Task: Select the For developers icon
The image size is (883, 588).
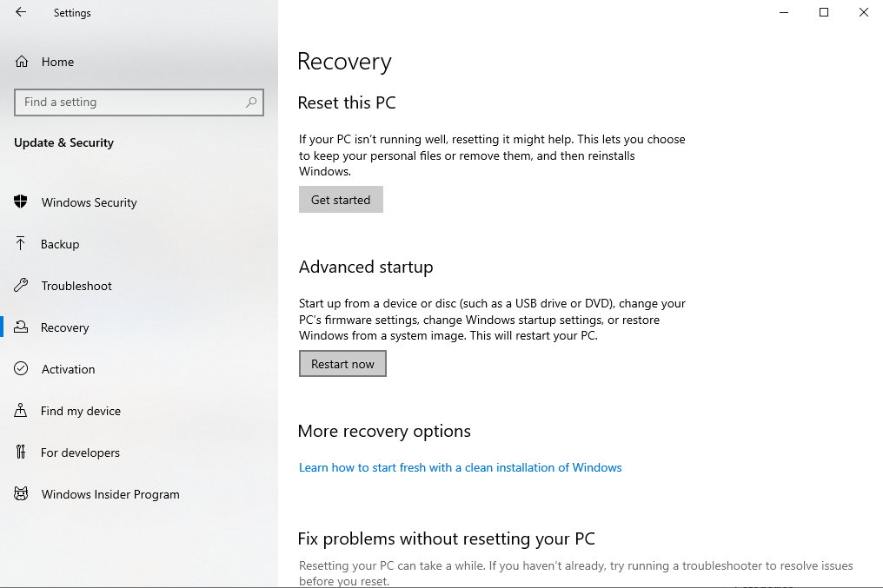Action: (x=20, y=453)
